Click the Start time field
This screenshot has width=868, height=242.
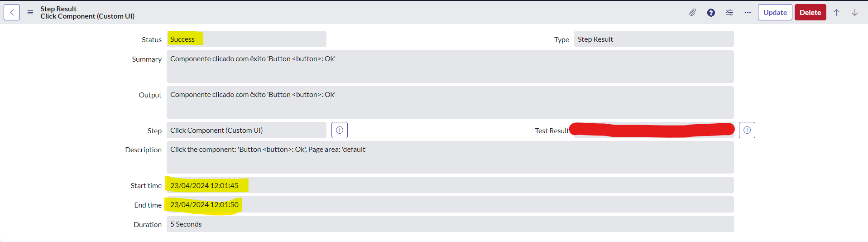450,185
